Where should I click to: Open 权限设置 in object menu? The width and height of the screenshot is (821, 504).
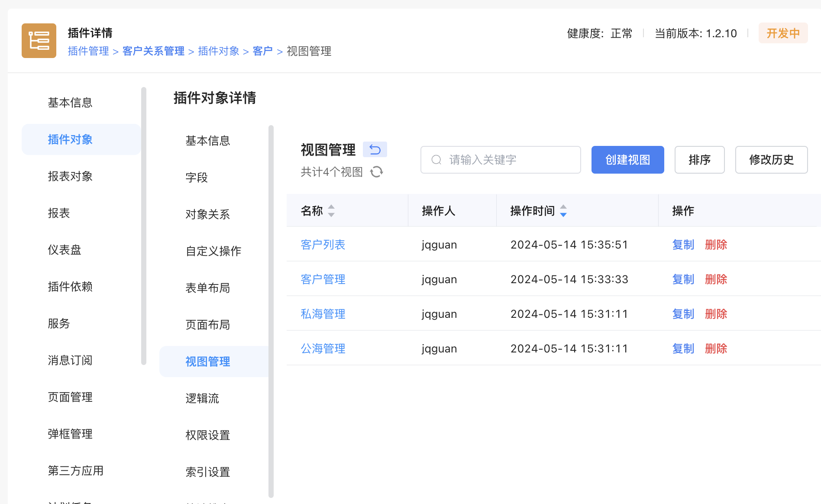(x=207, y=435)
